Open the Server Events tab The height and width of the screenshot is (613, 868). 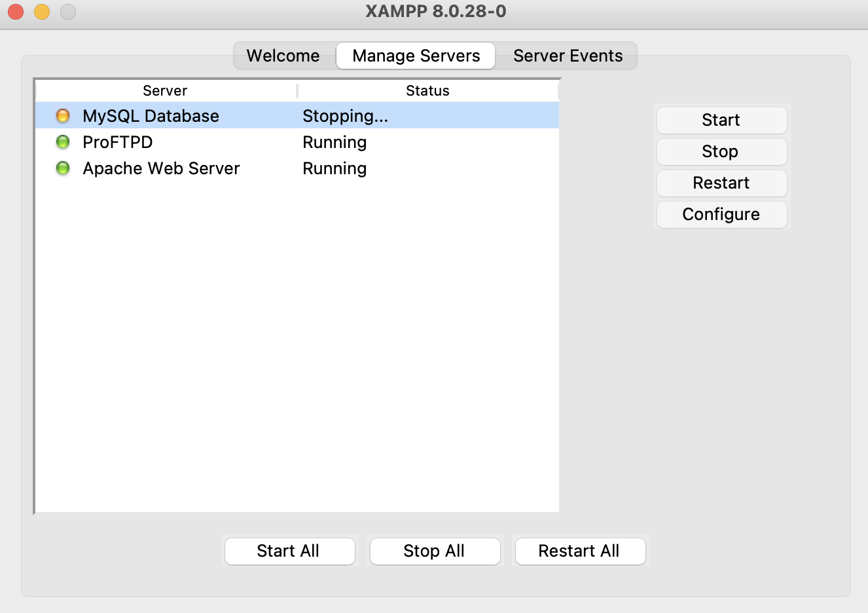click(567, 56)
